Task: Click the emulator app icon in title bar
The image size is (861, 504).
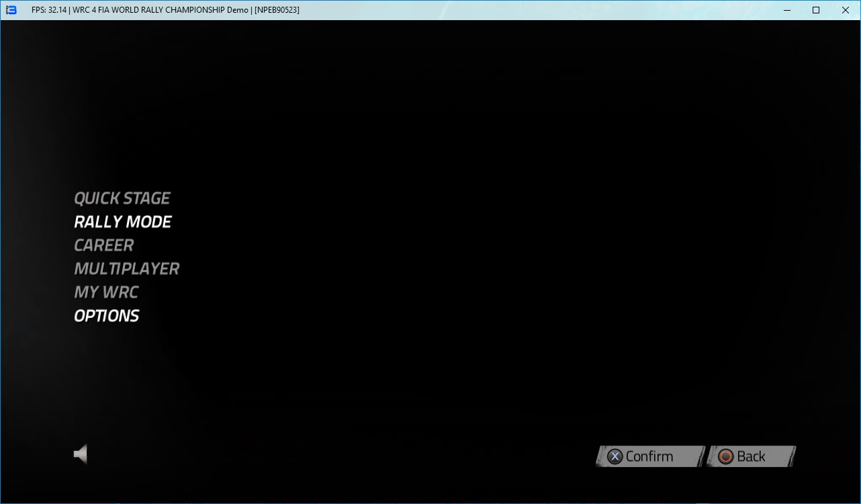Action: coord(11,10)
